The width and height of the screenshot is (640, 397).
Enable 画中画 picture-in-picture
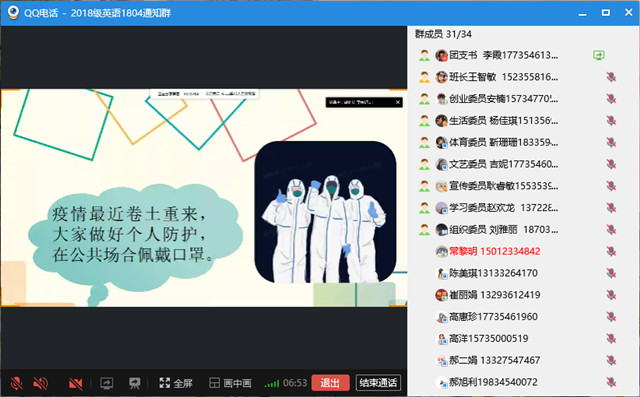[230, 383]
